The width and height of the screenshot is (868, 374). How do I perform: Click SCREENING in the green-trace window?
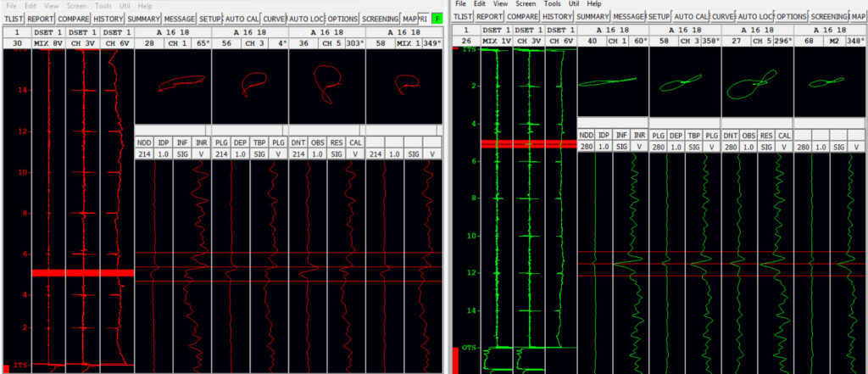pyautogui.click(x=828, y=16)
